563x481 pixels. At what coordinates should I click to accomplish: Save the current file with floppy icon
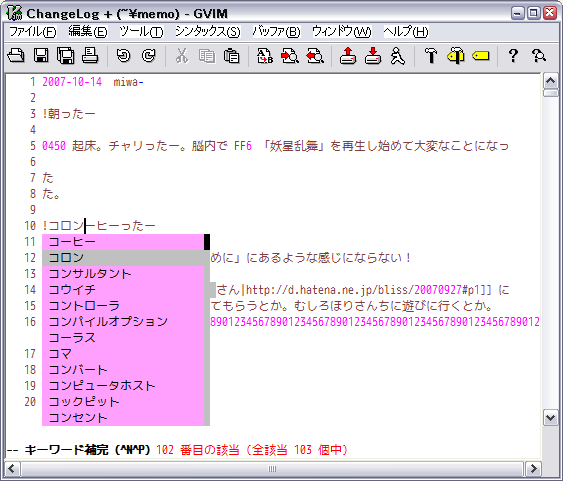click(41, 56)
